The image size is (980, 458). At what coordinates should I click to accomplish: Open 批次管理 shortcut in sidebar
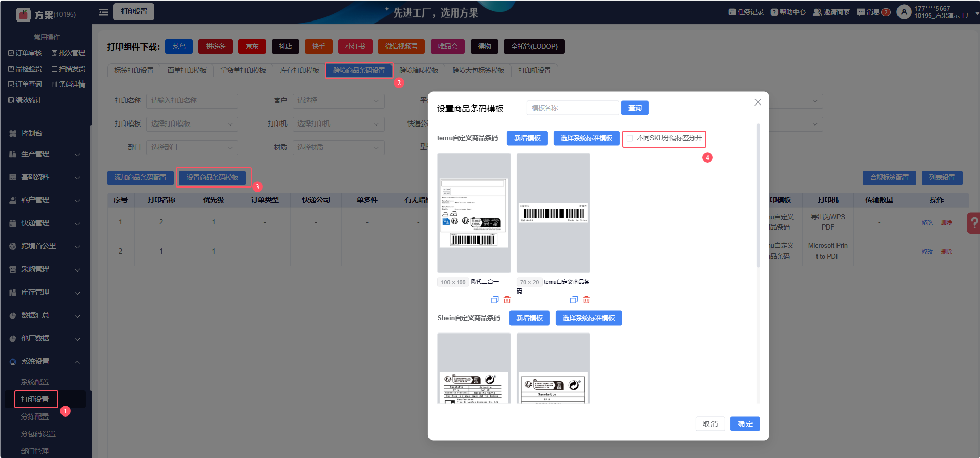tap(68, 53)
